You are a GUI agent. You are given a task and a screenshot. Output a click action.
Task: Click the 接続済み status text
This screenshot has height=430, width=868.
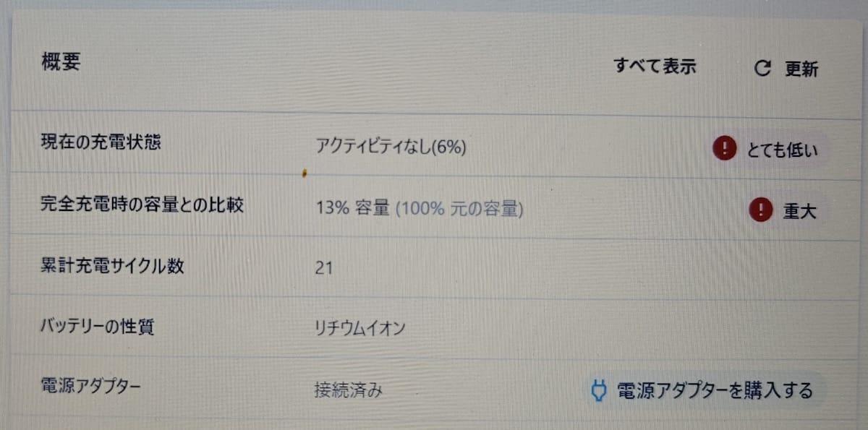(x=348, y=391)
